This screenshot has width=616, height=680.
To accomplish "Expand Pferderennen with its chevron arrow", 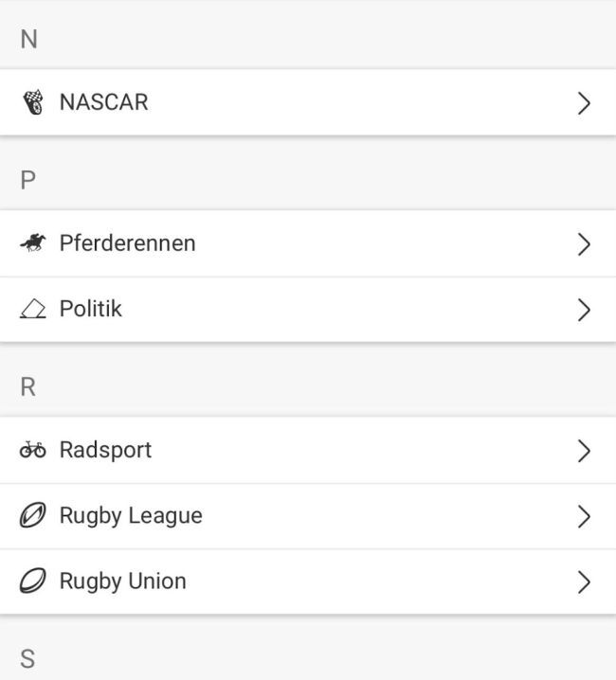I will (584, 244).
